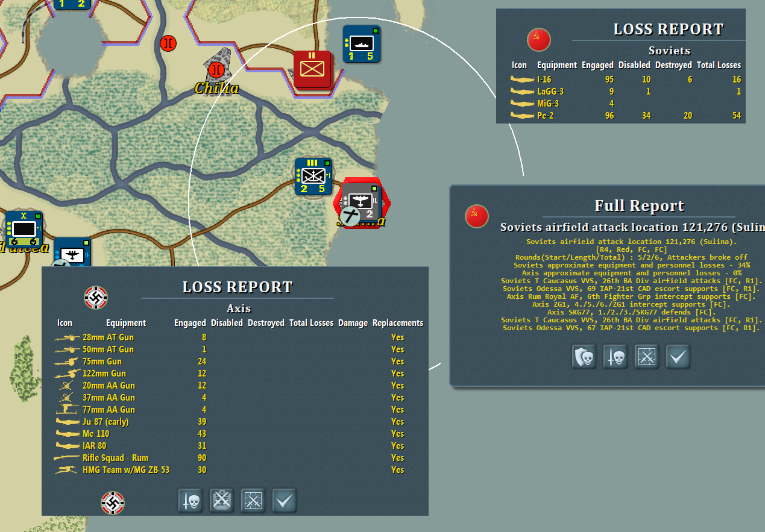Click the 50mm AT Gun equipment name
This screenshot has height=532, width=765.
point(108,349)
